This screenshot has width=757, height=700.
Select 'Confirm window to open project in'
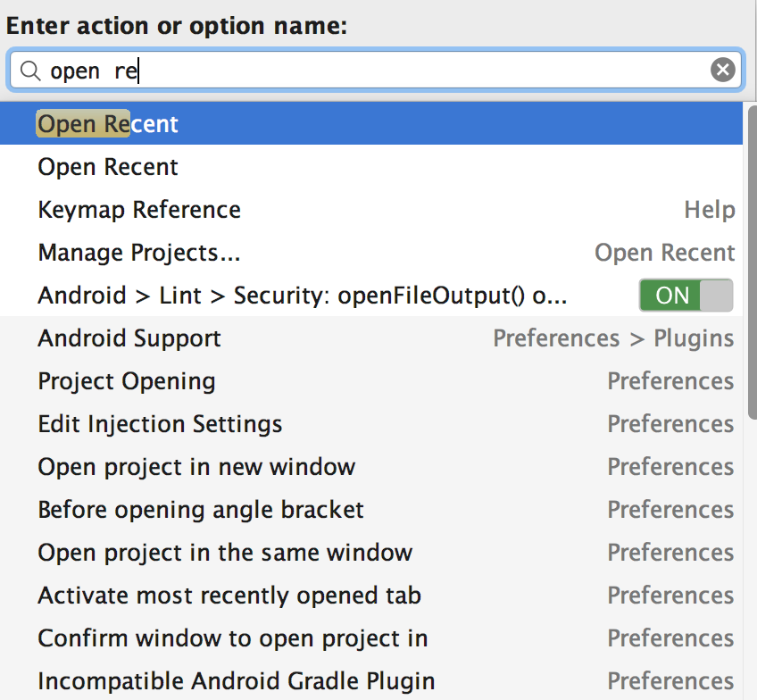coord(233,638)
